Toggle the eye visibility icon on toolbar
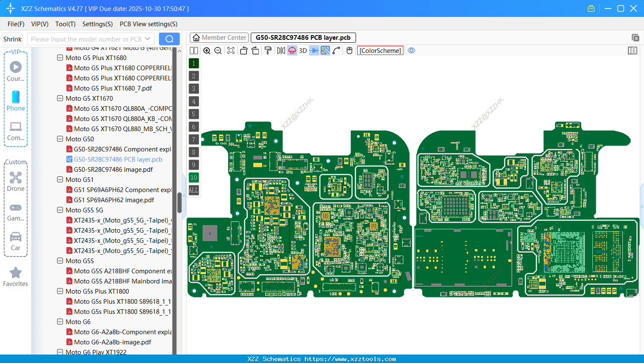 coord(411,50)
